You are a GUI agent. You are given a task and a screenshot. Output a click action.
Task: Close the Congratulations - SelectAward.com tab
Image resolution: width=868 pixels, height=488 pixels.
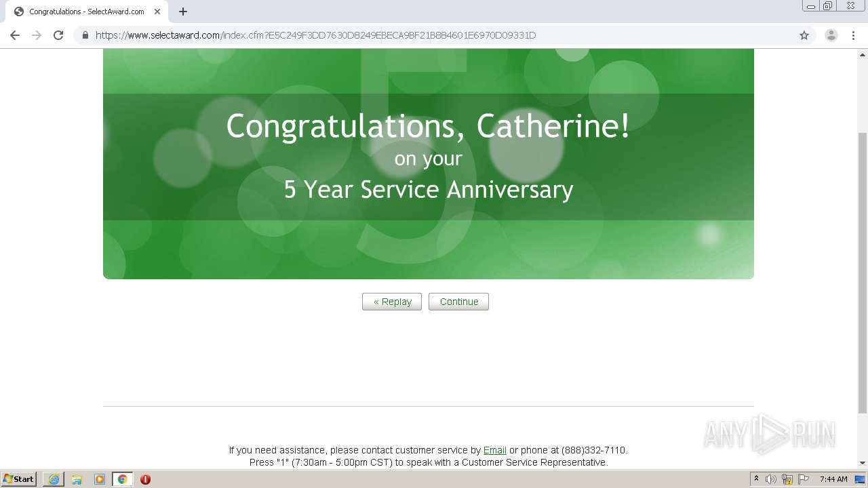click(157, 12)
